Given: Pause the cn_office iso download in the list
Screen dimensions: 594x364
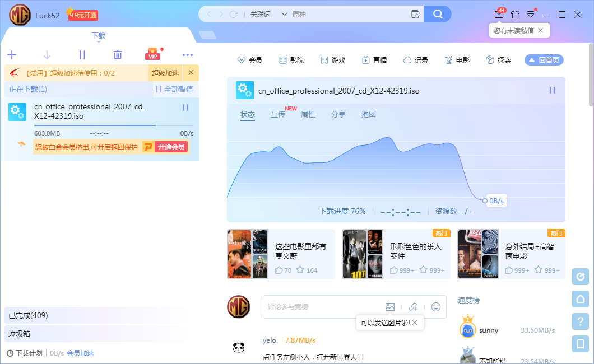Looking at the screenshot, I should [x=185, y=108].
